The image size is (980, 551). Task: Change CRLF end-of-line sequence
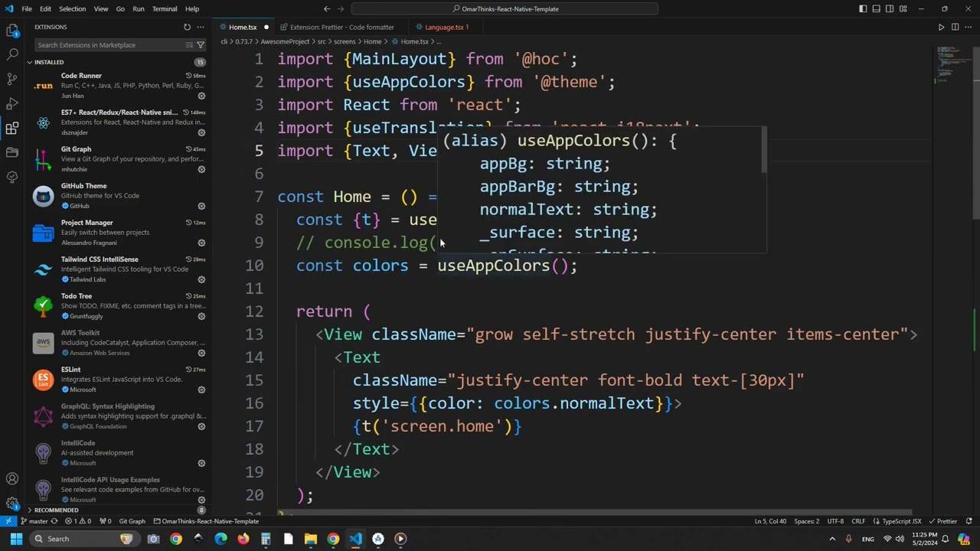pos(857,521)
